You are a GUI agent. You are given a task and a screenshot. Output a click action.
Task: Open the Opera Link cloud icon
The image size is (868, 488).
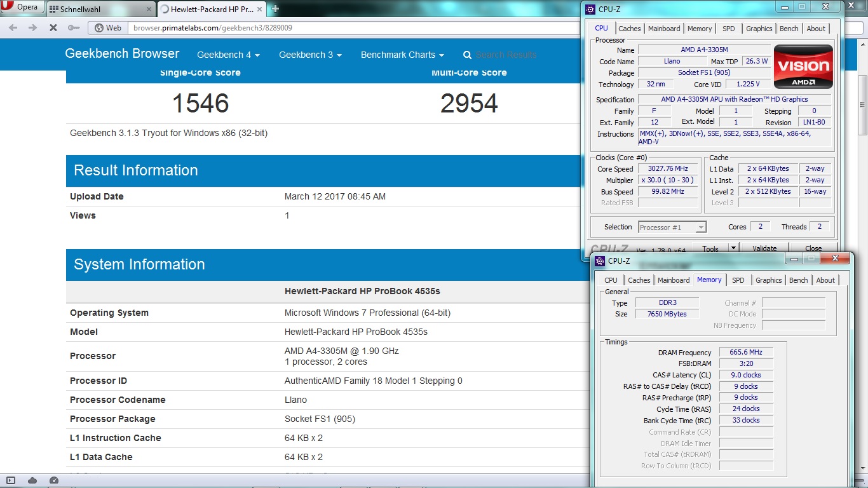(x=32, y=480)
